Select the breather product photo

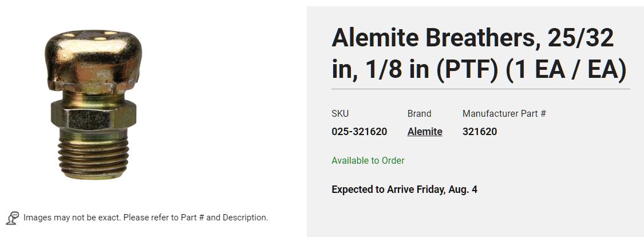93,104
